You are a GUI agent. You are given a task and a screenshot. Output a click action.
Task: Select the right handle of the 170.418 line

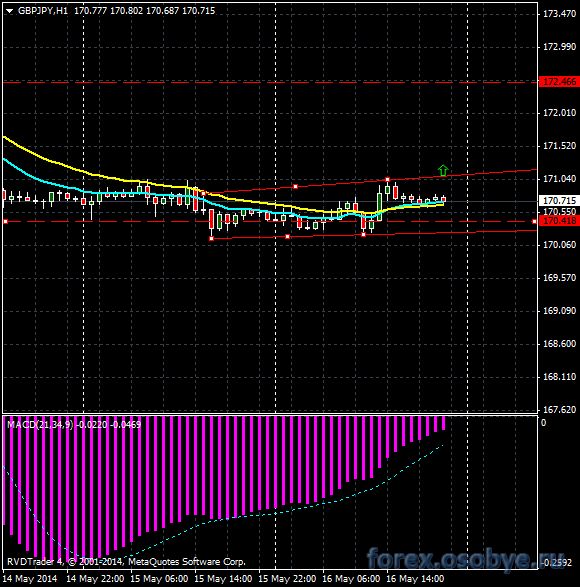coord(534,222)
